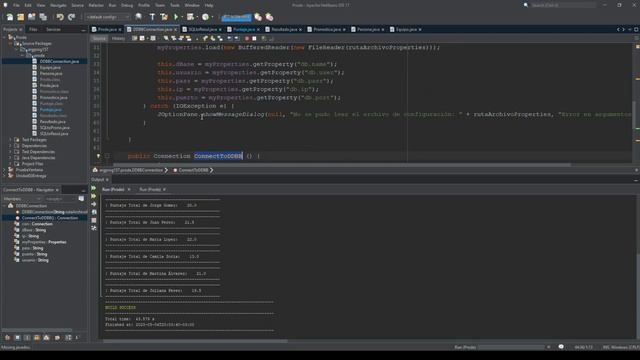Click the Redo arrow in the toolbar

(71, 17)
